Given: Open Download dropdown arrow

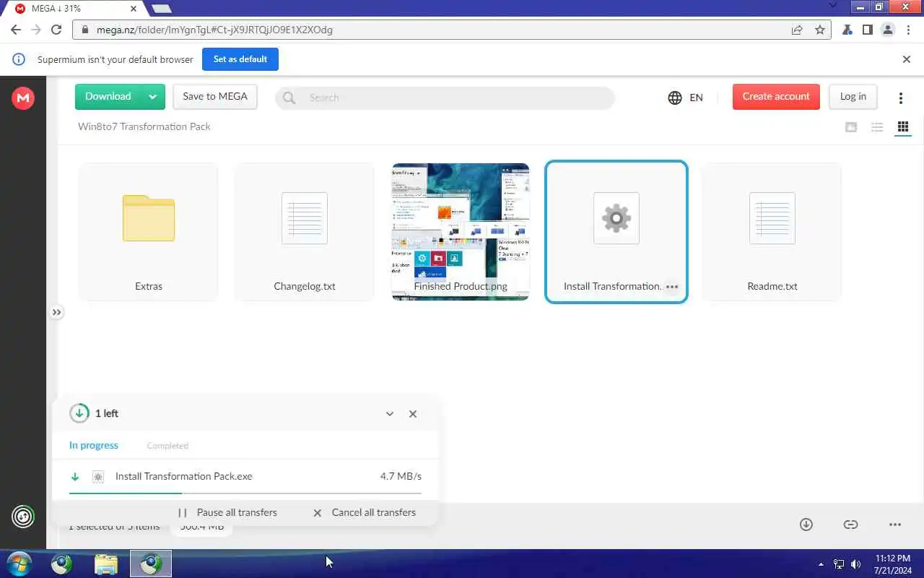Looking at the screenshot, I should point(152,97).
